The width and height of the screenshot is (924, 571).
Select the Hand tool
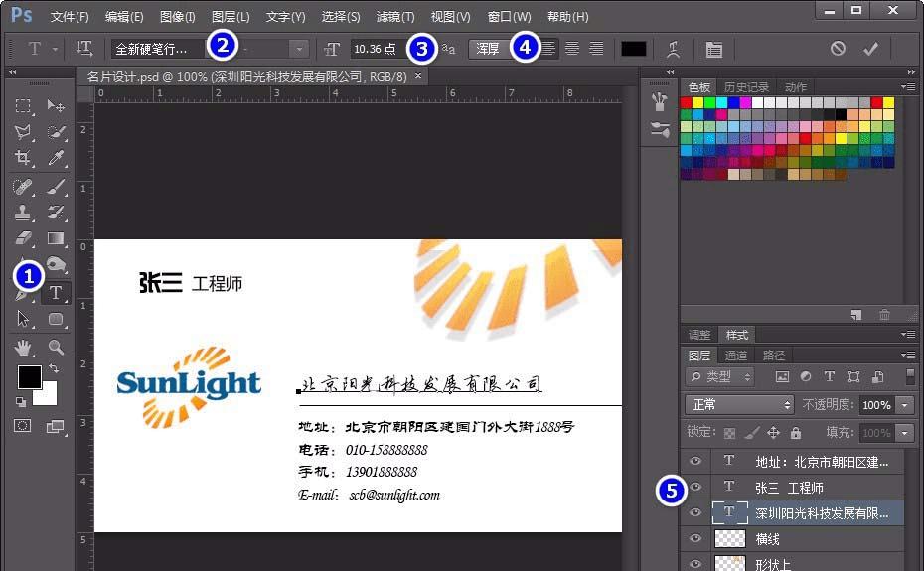coord(23,348)
